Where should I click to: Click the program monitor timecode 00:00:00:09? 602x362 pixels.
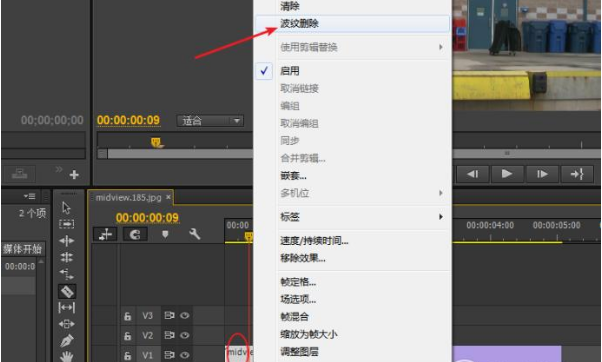[x=128, y=120]
